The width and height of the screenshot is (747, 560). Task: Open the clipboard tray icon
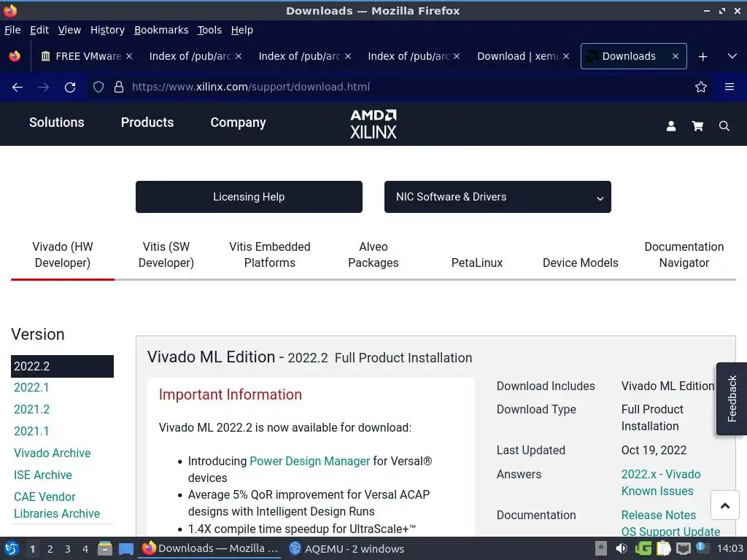(x=663, y=549)
